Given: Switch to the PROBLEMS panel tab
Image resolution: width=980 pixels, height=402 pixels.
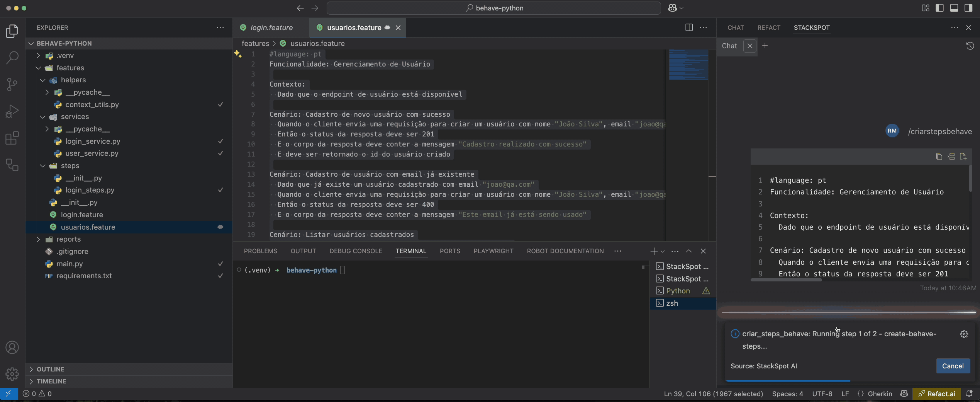Looking at the screenshot, I should [261, 251].
